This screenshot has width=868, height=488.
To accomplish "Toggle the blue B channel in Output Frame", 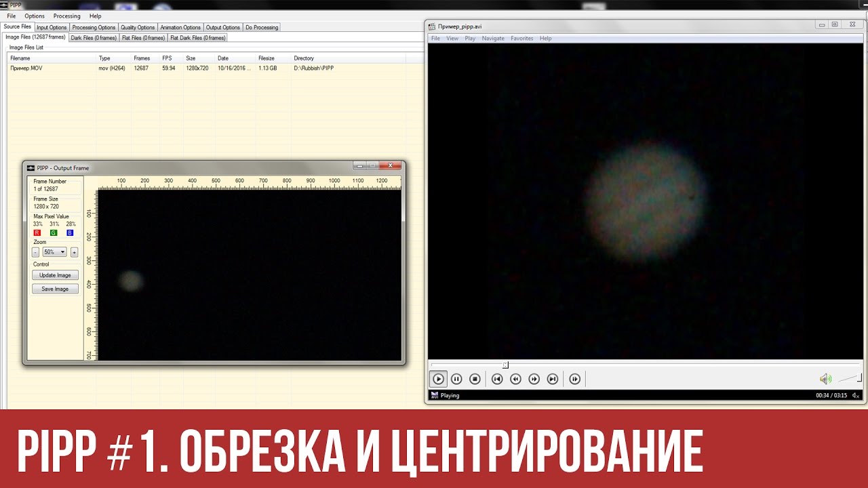I will coord(70,232).
